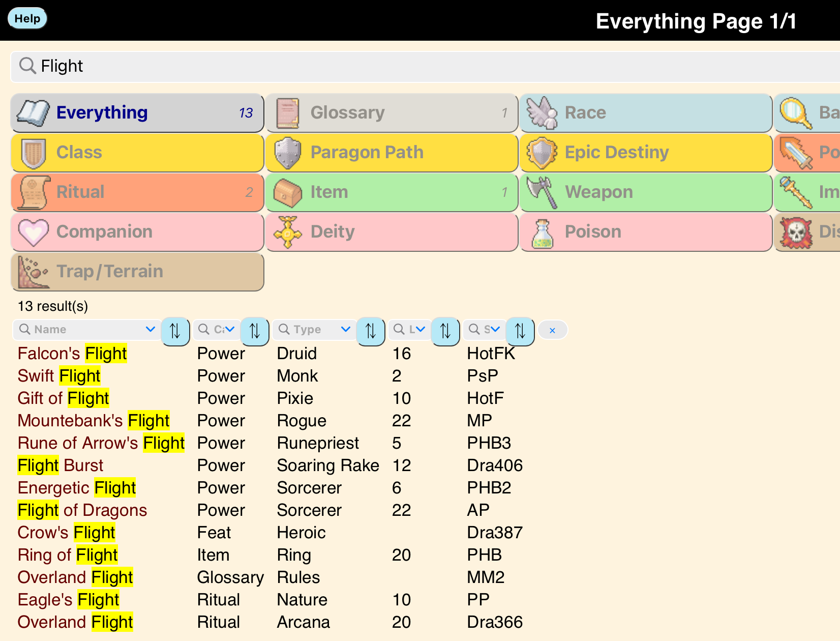Open the Level filter dropdown arrow
Screen dimensions: 840x641
421,329
